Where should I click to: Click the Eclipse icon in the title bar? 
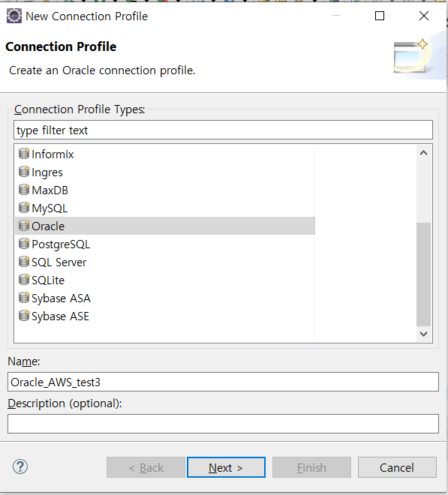(14, 16)
